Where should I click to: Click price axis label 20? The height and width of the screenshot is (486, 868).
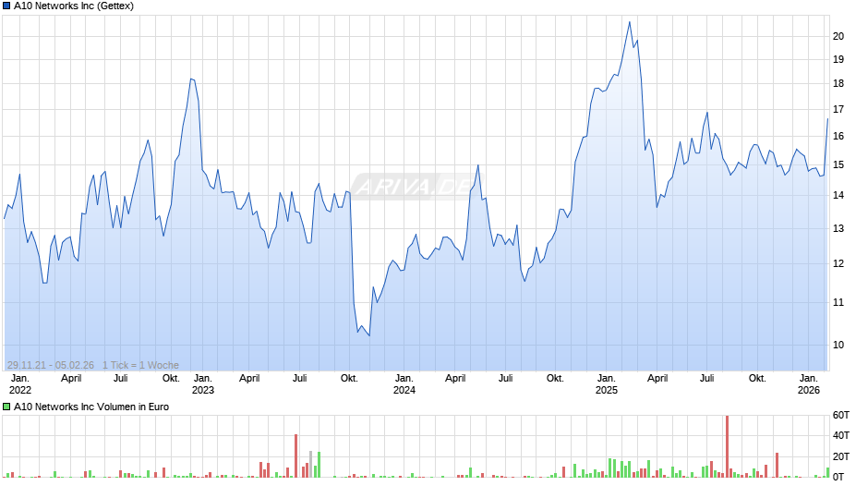pos(838,37)
